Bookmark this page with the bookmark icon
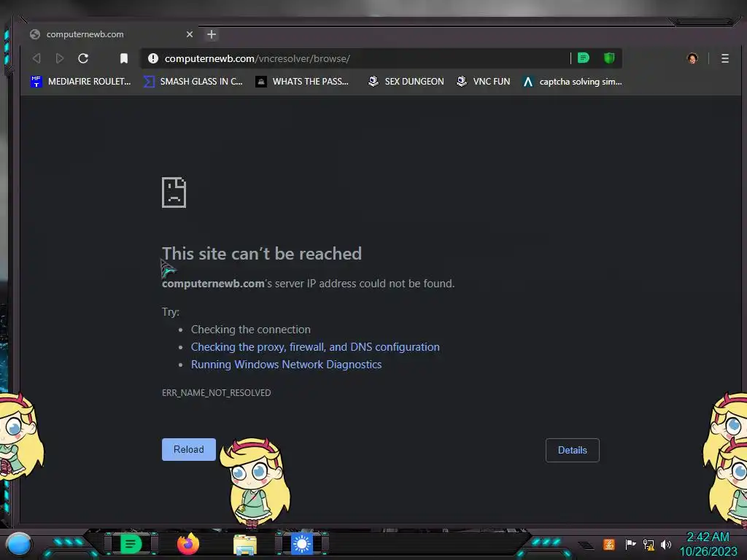 click(124, 58)
